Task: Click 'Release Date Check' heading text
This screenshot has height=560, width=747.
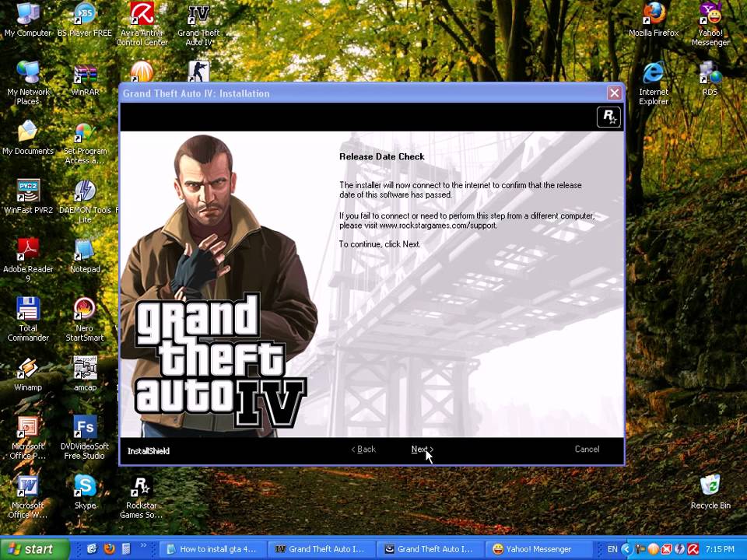Action: (381, 156)
